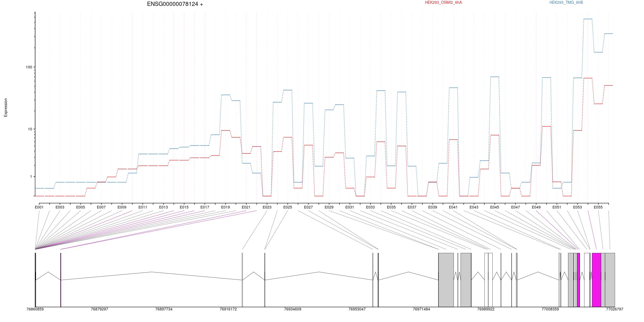Click exon label E043
644x322 pixels.
pos(474,207)
